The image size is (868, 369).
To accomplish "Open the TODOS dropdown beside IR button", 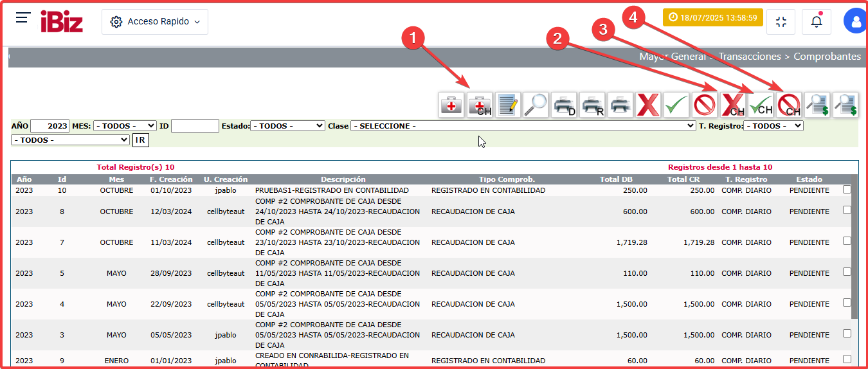I will pyautogui.click(x=70, y=139).
